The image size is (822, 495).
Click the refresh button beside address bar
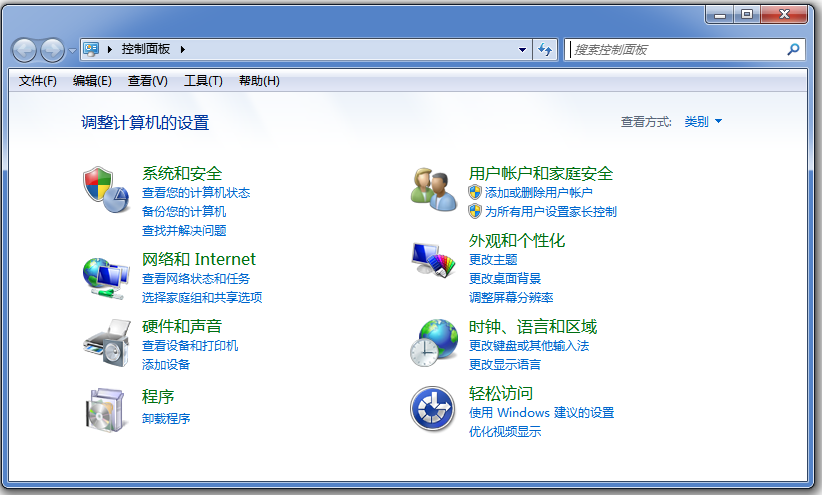pos(545,50)
